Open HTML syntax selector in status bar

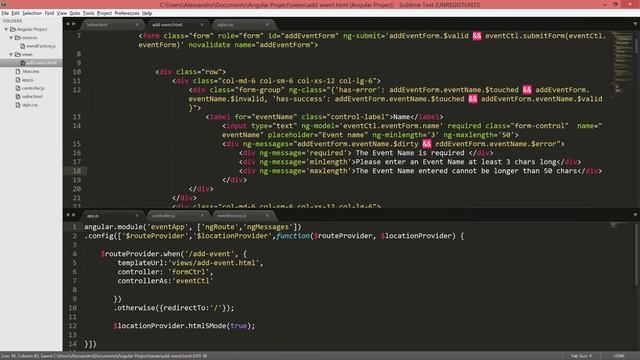[x=618, y=356]
